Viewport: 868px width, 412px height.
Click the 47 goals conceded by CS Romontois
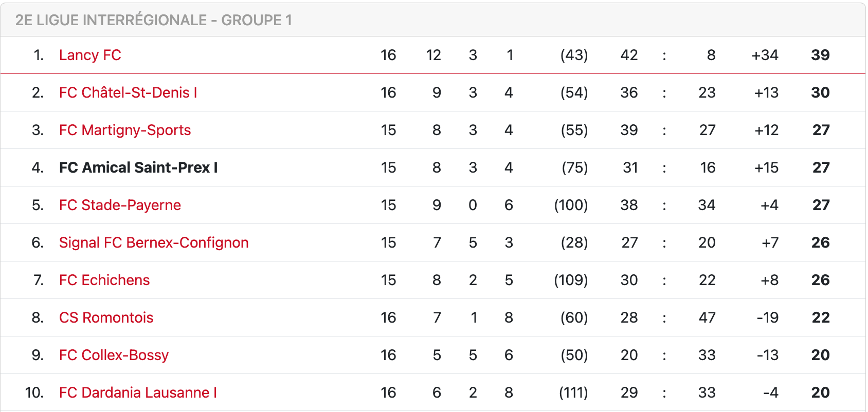pyautogui.click(x=707, y=317)
